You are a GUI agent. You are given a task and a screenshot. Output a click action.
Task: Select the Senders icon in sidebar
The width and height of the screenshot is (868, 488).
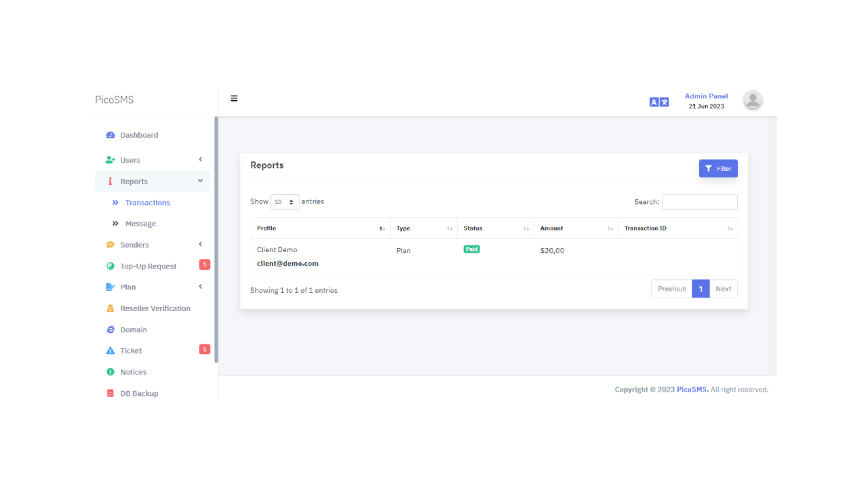110,245
